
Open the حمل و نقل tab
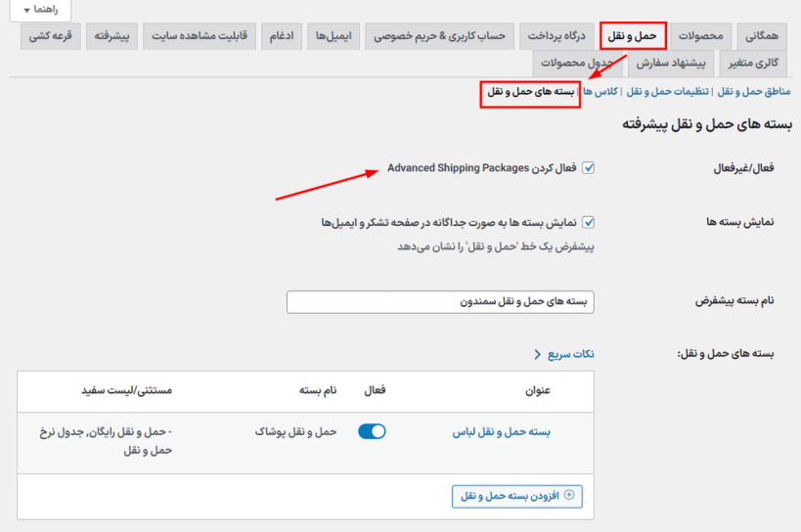pyautogui.click(x=633, y=36)
